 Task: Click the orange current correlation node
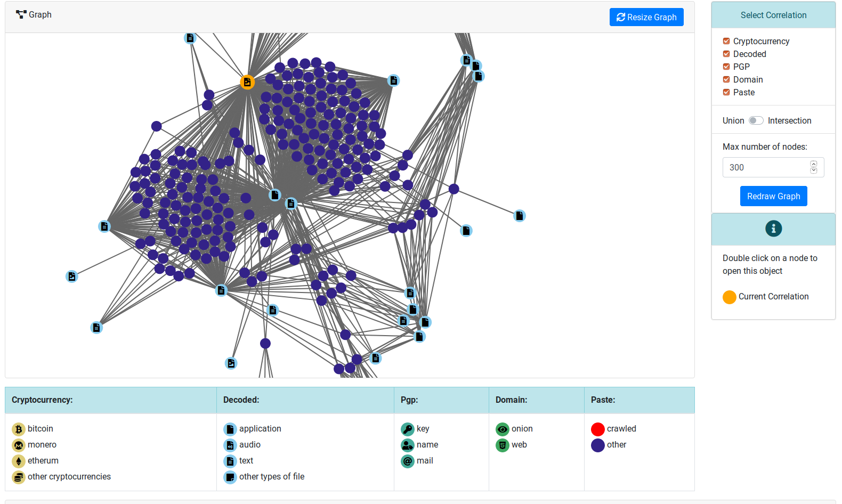(x=247, y=82)
